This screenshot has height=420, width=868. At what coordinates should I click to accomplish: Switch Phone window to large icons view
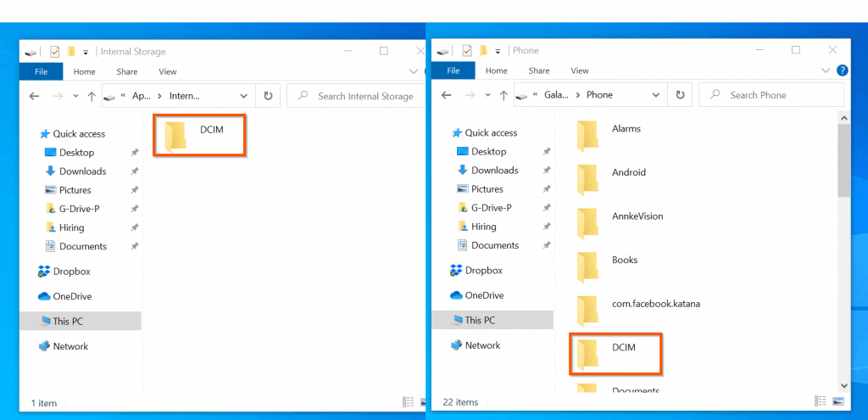[838, 401]
